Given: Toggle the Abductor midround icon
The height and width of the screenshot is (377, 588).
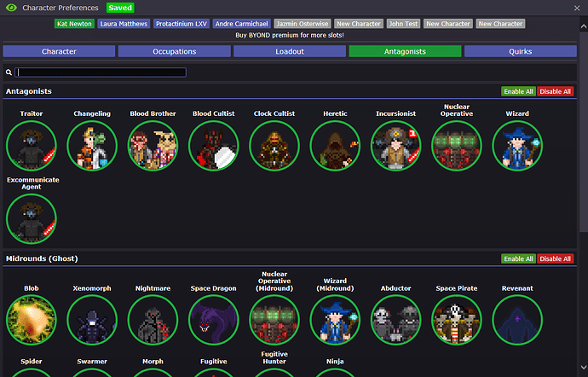Looking at the screenshot, I should click(x=396, y=320).
